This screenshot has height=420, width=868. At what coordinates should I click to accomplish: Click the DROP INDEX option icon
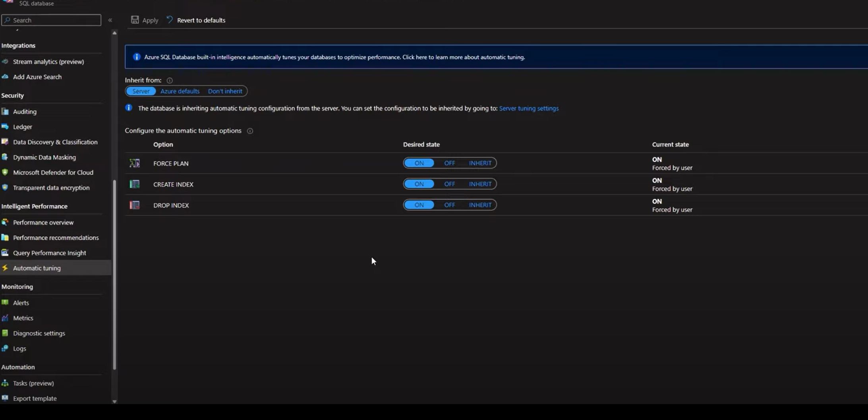click(135, 205)
